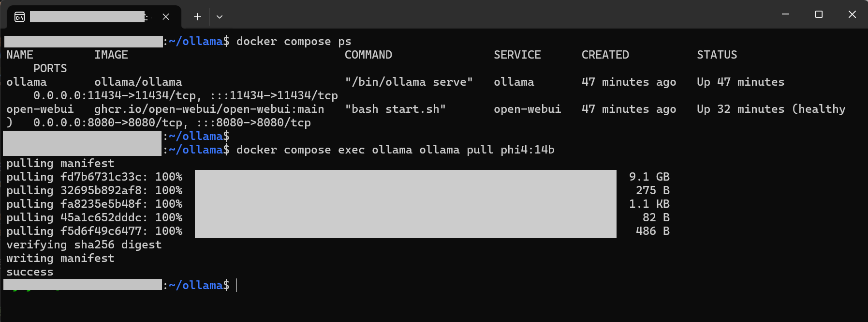
Task: Click the "verifying sha256 digest" line
Action: pyautogui.click(x=84, y=245)
